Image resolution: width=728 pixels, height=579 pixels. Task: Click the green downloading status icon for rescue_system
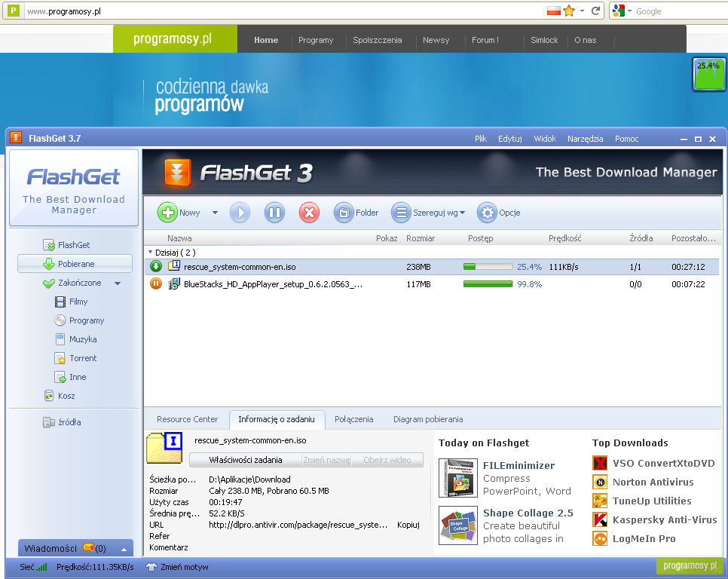(155, 267)
